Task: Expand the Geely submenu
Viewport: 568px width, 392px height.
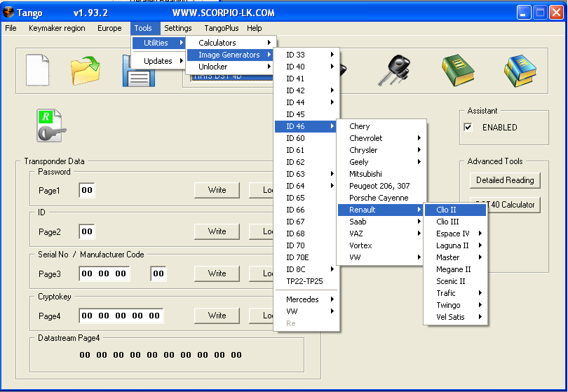Action: tap(381, 162)
